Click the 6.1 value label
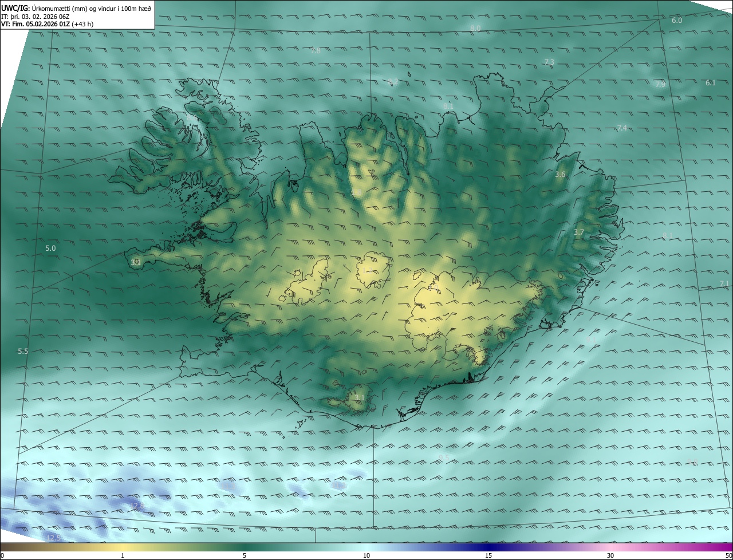This screenshot has width=733, height=560. [x=711, y=82]
